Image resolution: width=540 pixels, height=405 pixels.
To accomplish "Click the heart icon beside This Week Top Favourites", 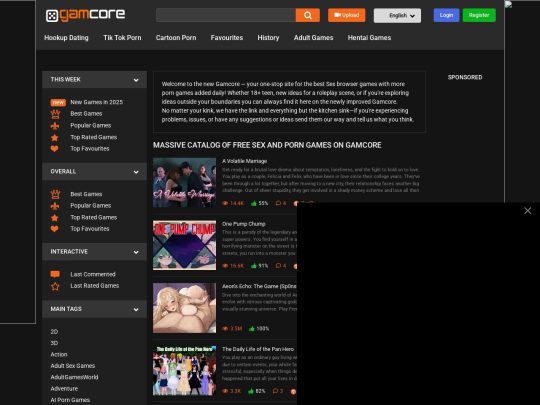I will 55,149.
